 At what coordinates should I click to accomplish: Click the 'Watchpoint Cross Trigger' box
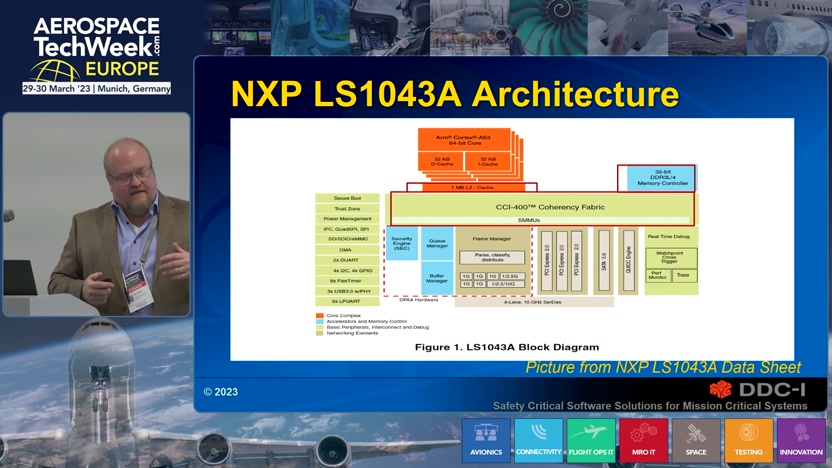coord(671,257)
